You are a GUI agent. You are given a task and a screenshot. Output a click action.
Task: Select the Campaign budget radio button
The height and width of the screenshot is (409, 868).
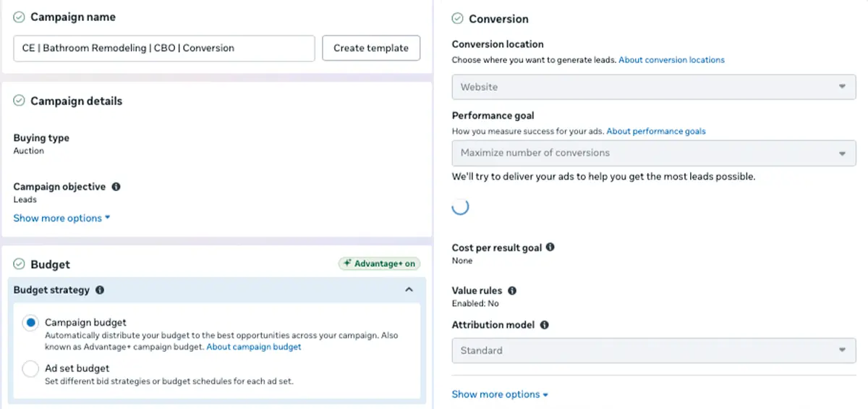point(30,323)
